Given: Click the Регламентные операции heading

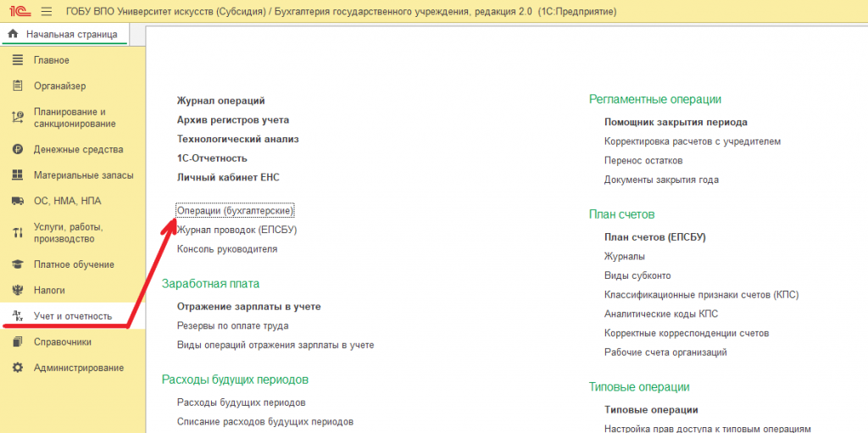Looking at the screenshot, I should coord(655,99).
